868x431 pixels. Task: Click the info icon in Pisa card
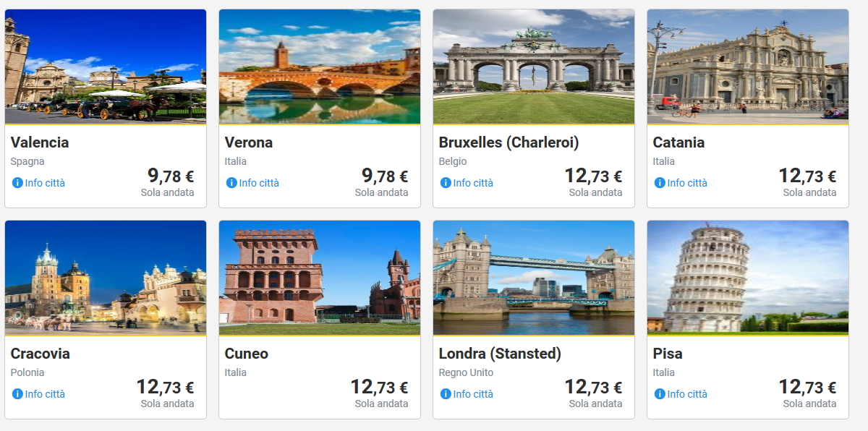click(x=660, y=394)
